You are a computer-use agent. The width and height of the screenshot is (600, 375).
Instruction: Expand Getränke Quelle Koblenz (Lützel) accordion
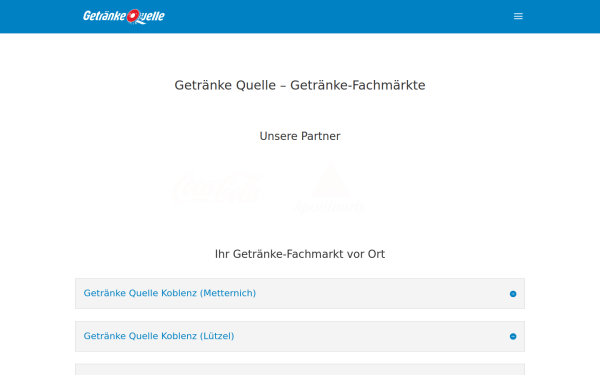(x=300, y=336)
